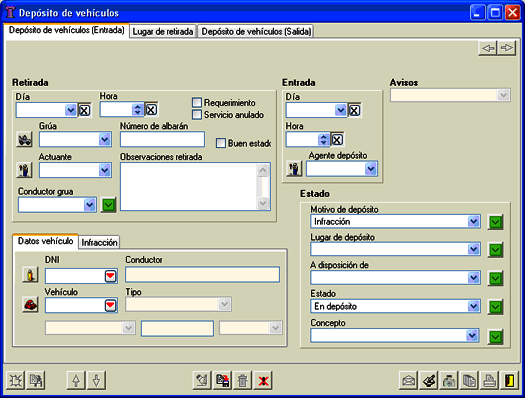Open the Entrada Día date dropdown
Screen dimensions: 525x398
point(341,110)
